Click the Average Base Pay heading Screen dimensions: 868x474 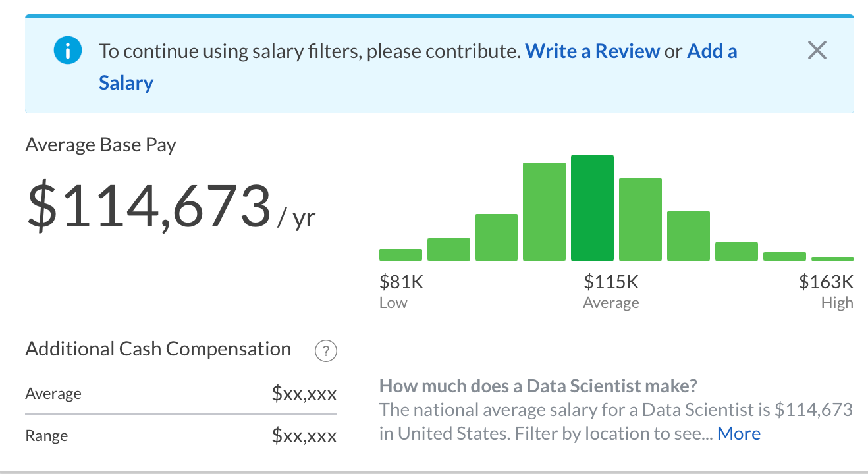click(100, 144)
